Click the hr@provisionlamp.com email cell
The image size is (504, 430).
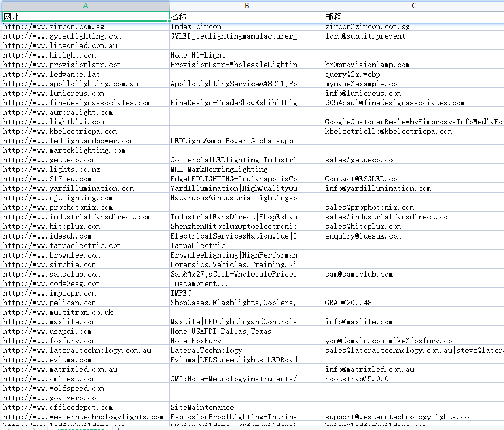coord(414,65)
